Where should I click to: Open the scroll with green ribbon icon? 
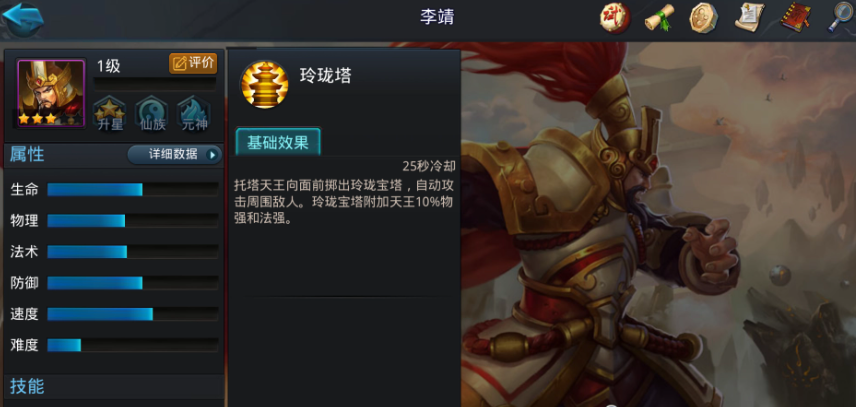(x=659, y=19)
